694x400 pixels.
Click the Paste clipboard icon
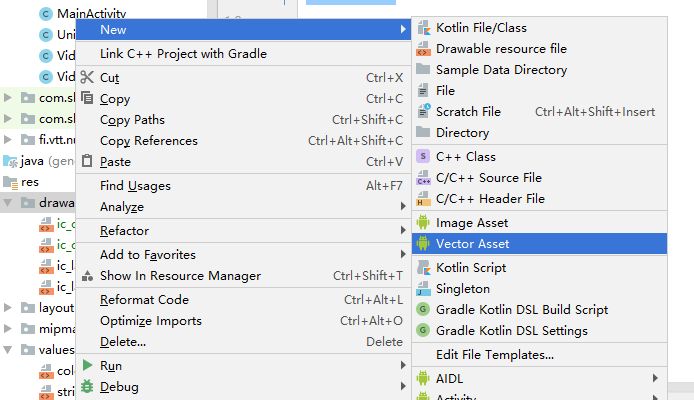pos(87,161)
